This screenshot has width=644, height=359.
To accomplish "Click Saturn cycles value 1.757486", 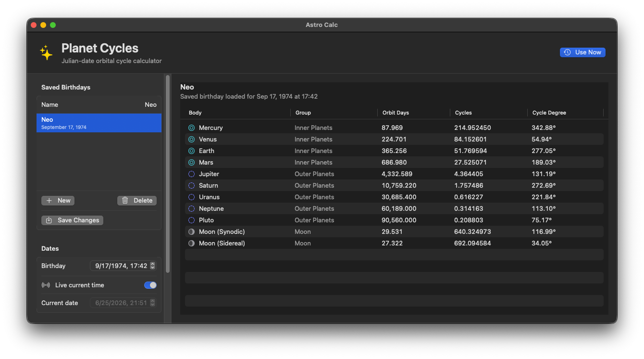I will click(x=469, y=186).
